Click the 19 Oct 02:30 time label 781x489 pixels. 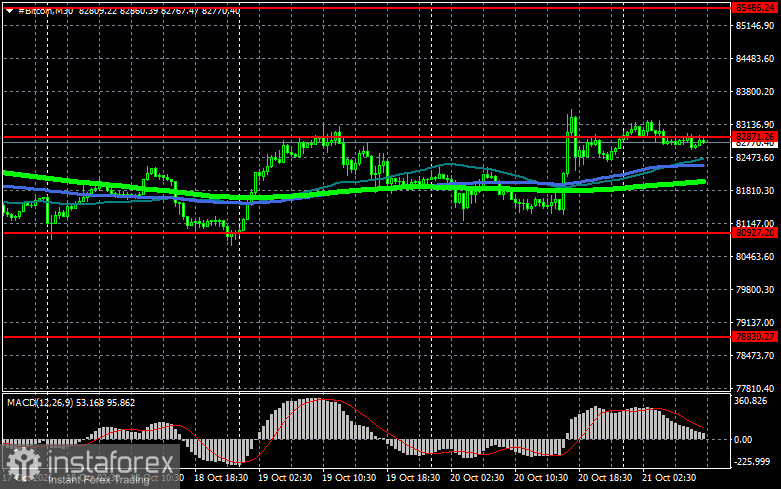point(285,478)
